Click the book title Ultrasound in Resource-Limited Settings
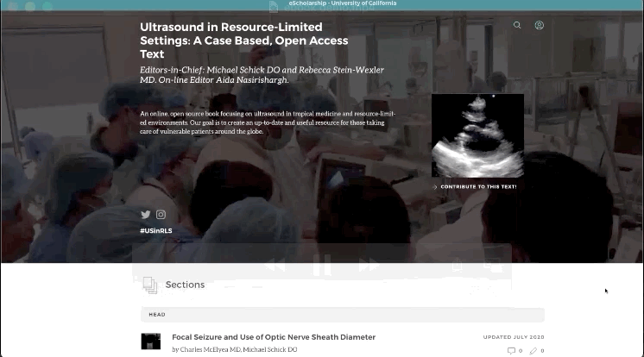 244,41
